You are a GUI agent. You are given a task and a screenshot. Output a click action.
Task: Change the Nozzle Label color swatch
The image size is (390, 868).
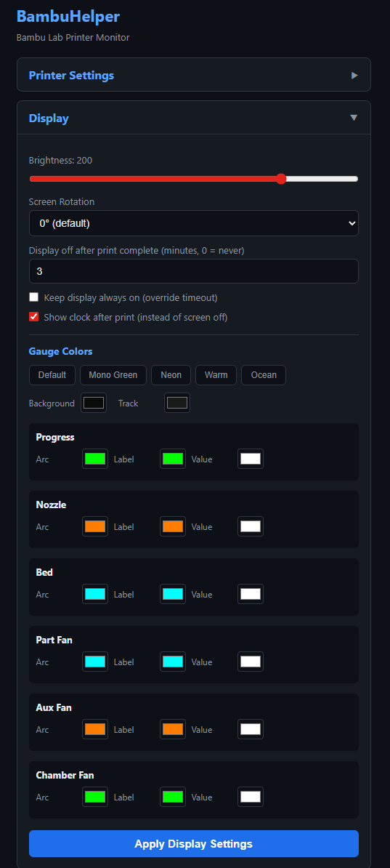(x=173, y=526)
